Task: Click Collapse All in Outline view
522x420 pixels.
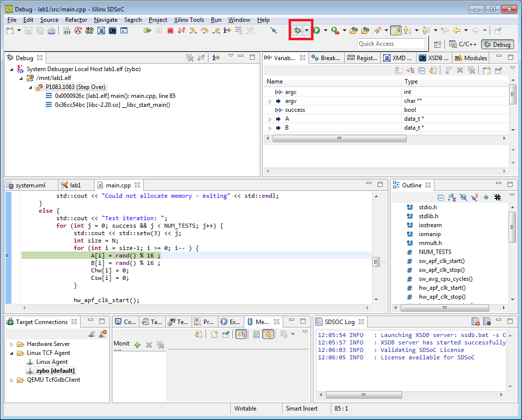Action: (x=440, y=197)
